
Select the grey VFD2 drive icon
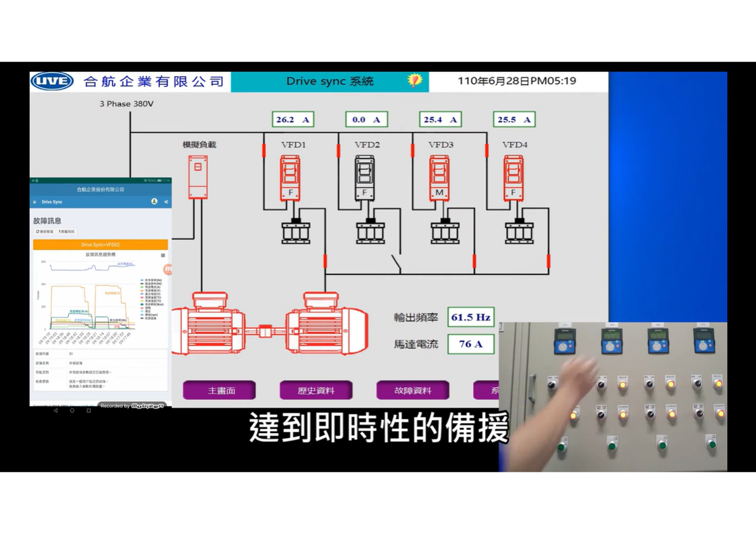(365, 178)
